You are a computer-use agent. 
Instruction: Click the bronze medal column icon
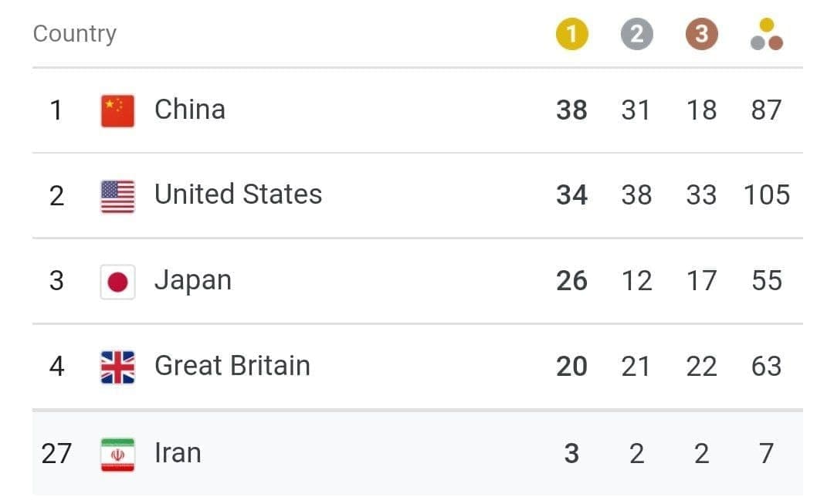(701, 35)
